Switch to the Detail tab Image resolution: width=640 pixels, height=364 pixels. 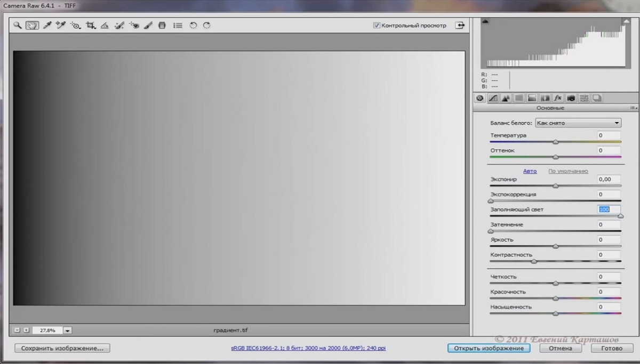pos(506,98)
